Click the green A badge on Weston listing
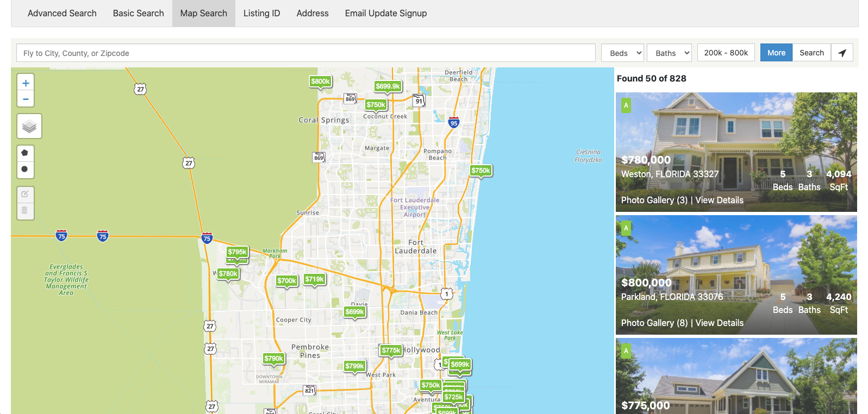 (626, 105)
